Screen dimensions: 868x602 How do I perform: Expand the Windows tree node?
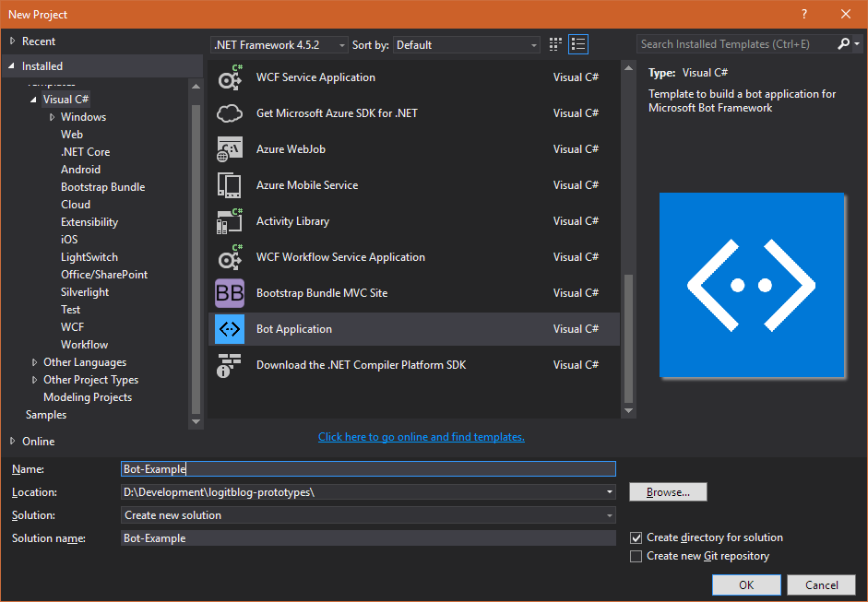pos(52,117)
